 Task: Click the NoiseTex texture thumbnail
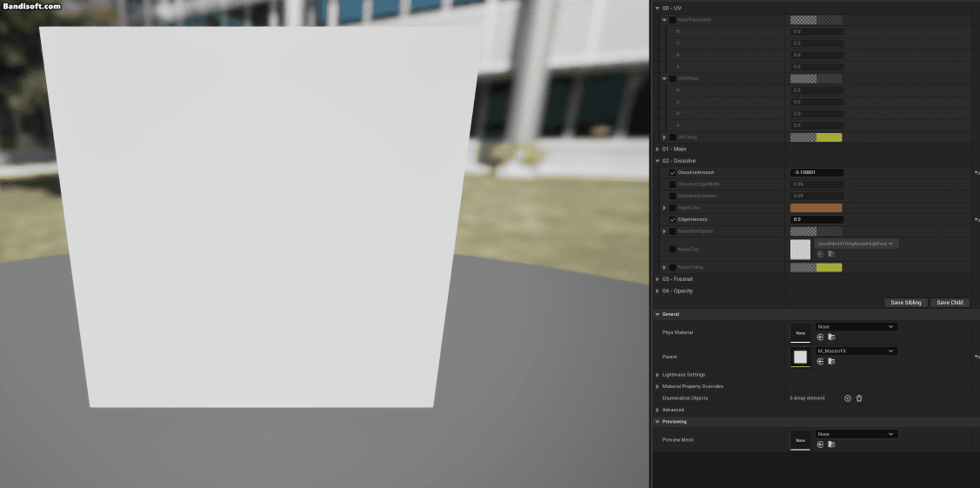[x=801, y=250]
